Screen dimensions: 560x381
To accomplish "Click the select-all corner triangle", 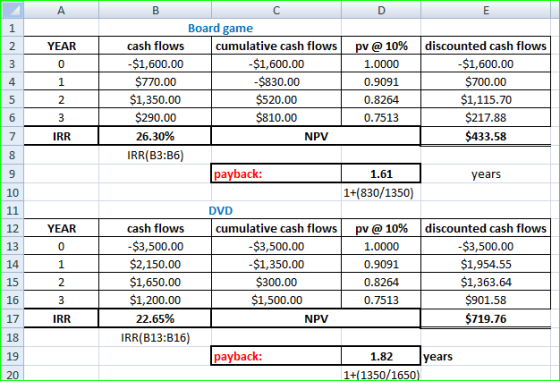I will (x=12, y=10).
